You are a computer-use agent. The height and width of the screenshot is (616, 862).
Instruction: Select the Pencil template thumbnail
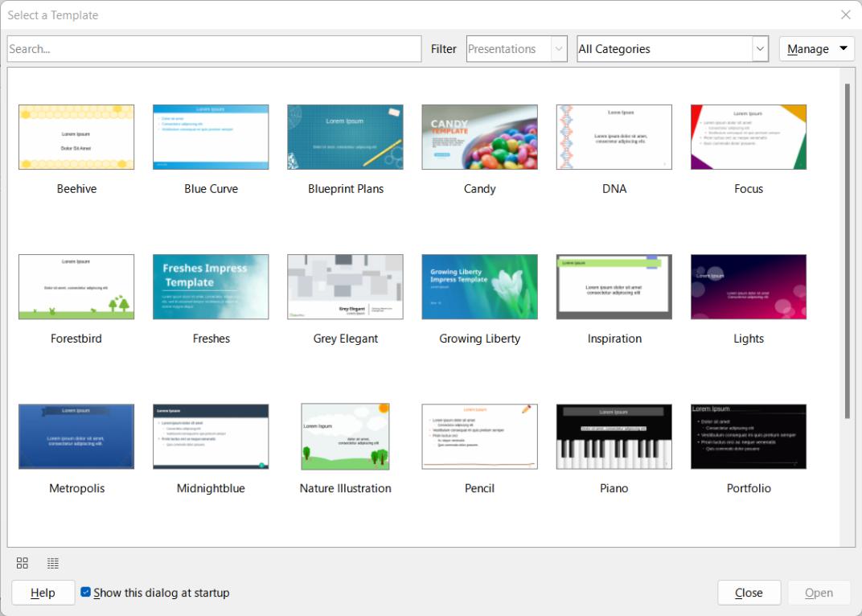(x=480, y=437)
